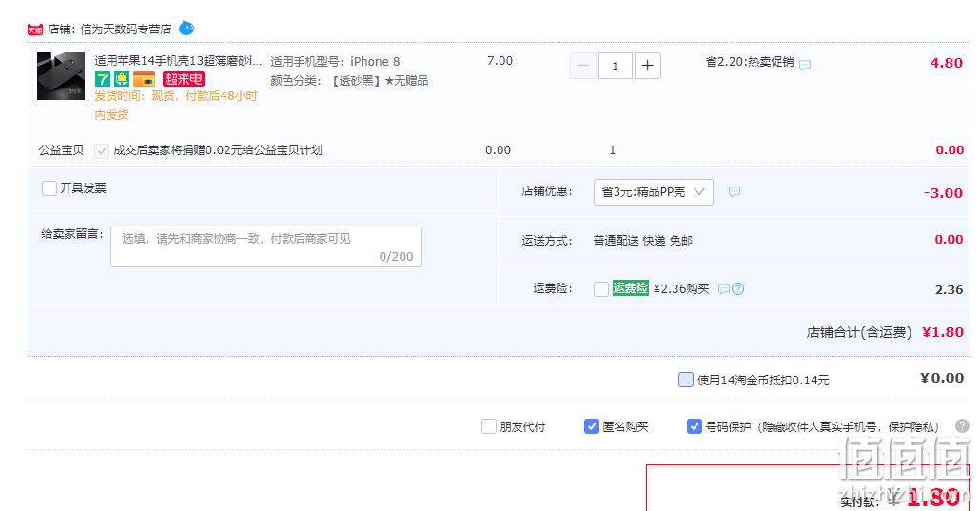Screen dimensions: 980x511
Task: Click the green 运费险 label badge
Action: pyautogui.click(x=630, y=287)
